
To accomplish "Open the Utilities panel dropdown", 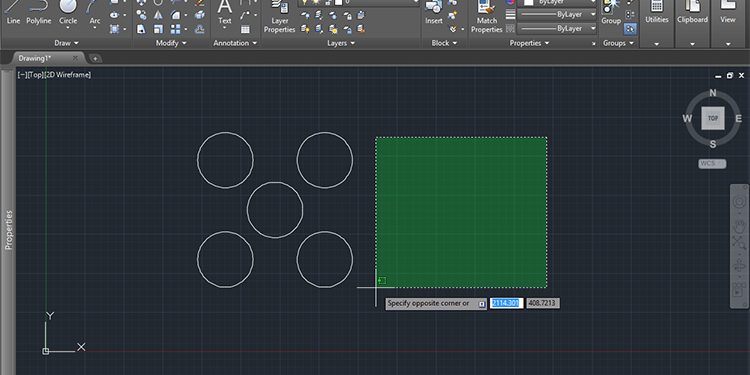I will [x=657, y=44].
